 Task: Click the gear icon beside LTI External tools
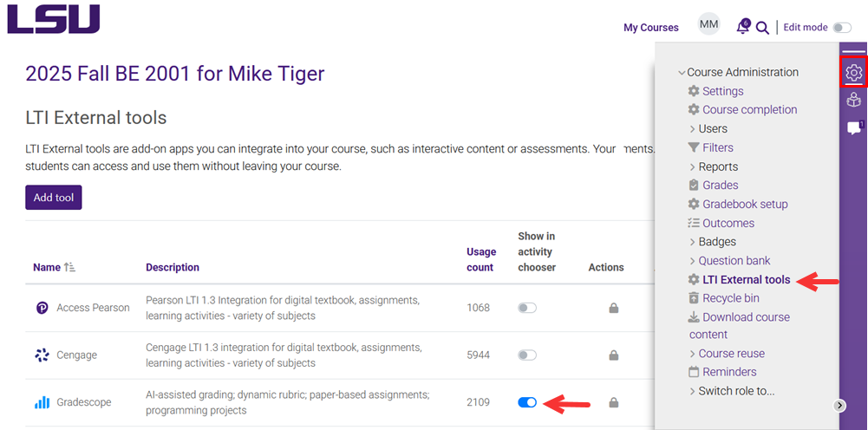pos(694,280)
